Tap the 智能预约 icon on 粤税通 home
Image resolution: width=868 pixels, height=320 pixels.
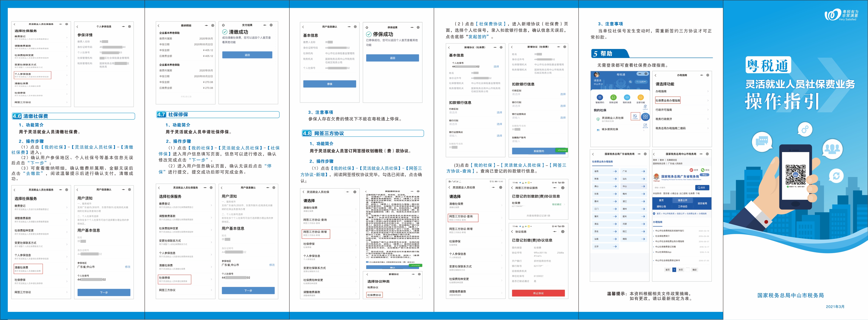point(600,97)
